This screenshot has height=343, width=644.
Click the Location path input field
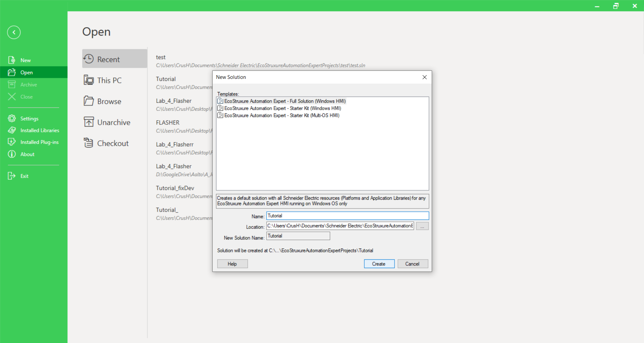click(340, 226)
